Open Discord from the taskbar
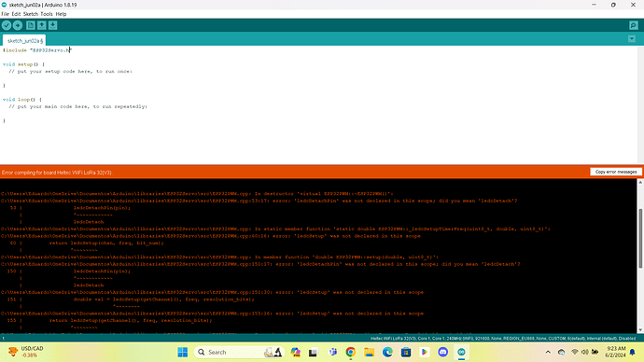Viewport: 644px width, 362px height. coord(442,352)
